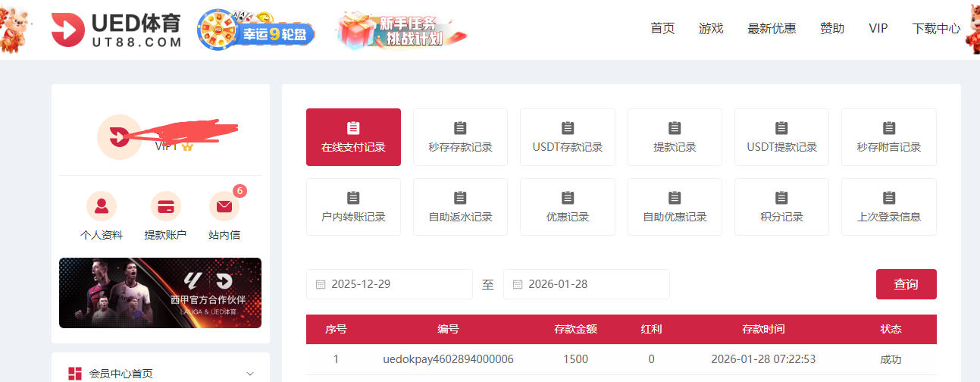Switch to the 秒存存款记录 tab
The image size is (980, 382).
[460, 136]
